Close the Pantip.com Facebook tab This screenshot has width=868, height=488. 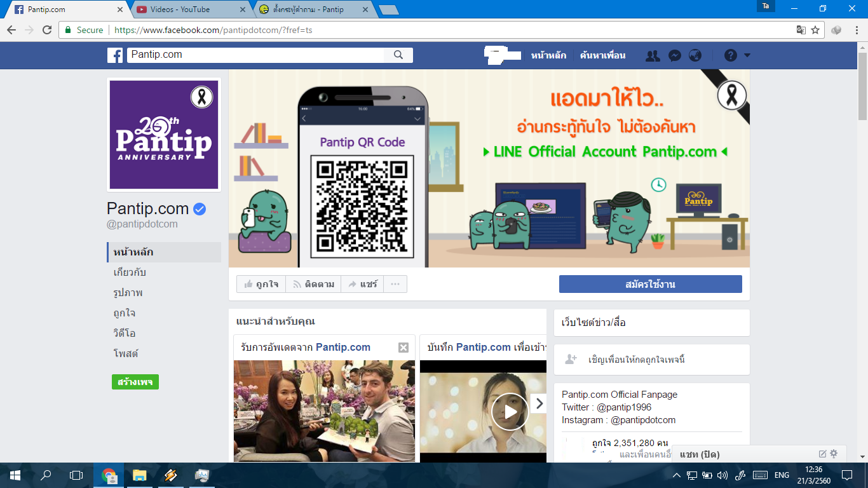(121, 10)
